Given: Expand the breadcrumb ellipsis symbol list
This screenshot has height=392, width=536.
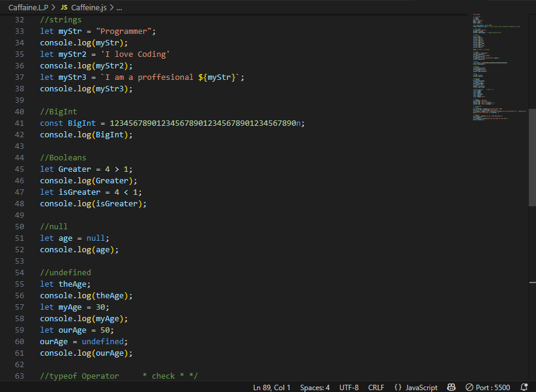Looking at the screenshot, I should [119, 8].
